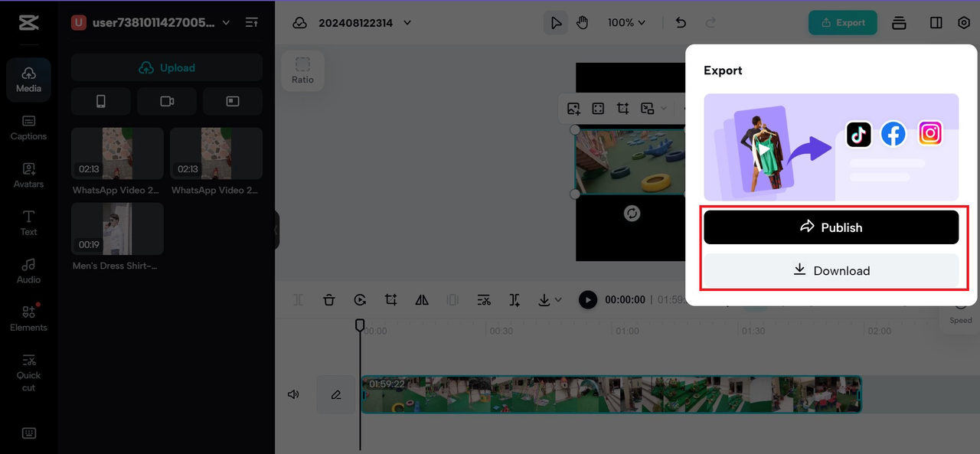Viewport: 980px width, 454px height.
Task: Click the download clip arrow in the timeline toolbar
Action: [544, 300]
